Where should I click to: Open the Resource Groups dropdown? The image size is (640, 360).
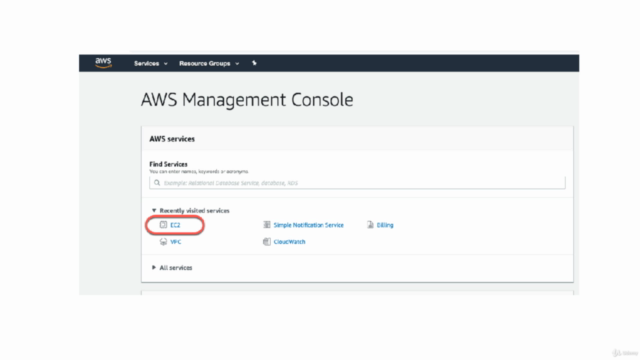(209, 64)
